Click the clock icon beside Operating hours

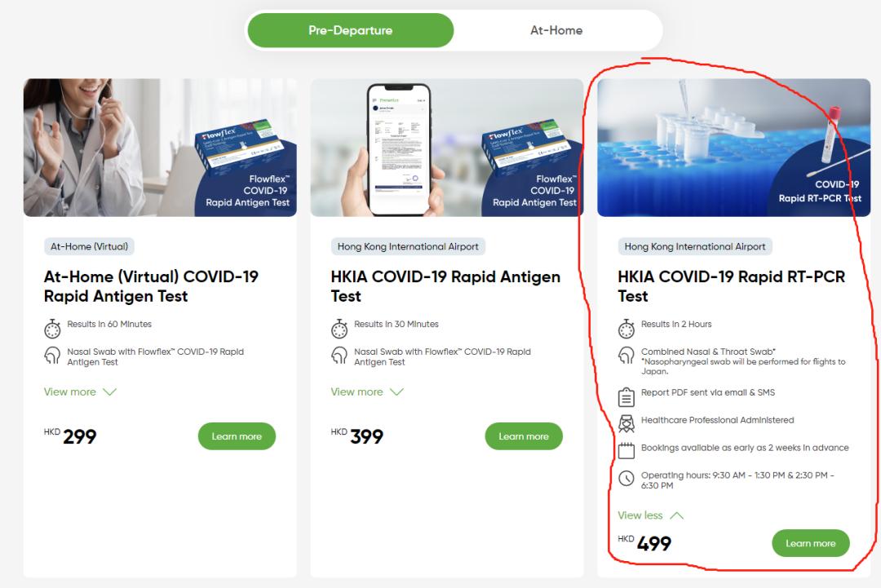point(626,479)
